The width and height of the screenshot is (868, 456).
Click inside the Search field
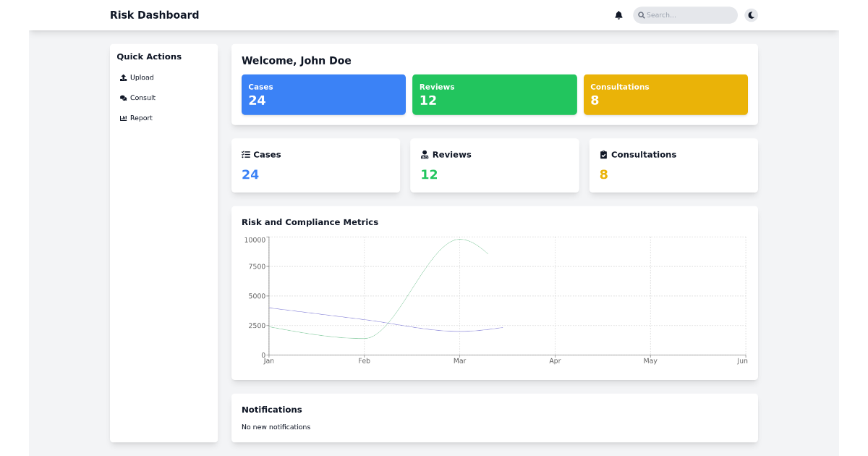(x=684, y=14)
